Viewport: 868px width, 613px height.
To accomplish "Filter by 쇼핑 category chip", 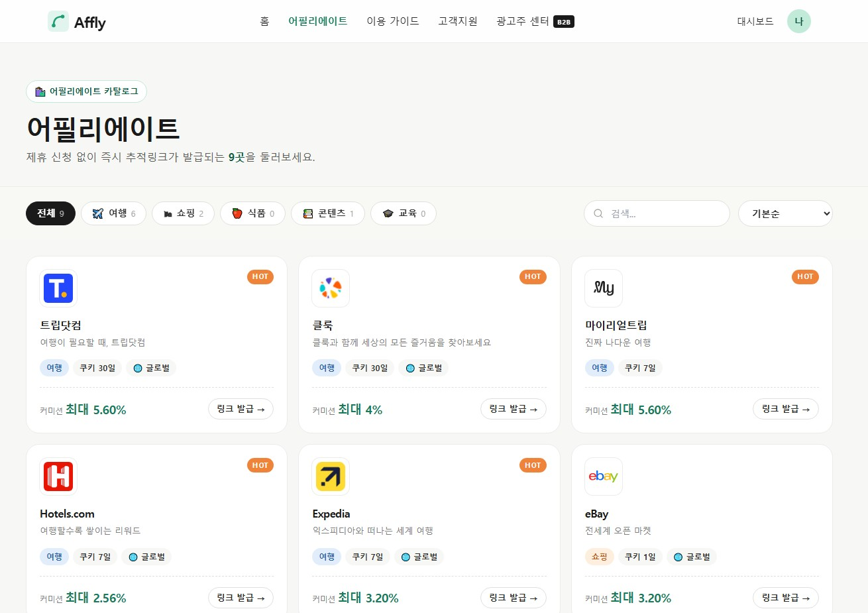I will (x=183, y=213).
